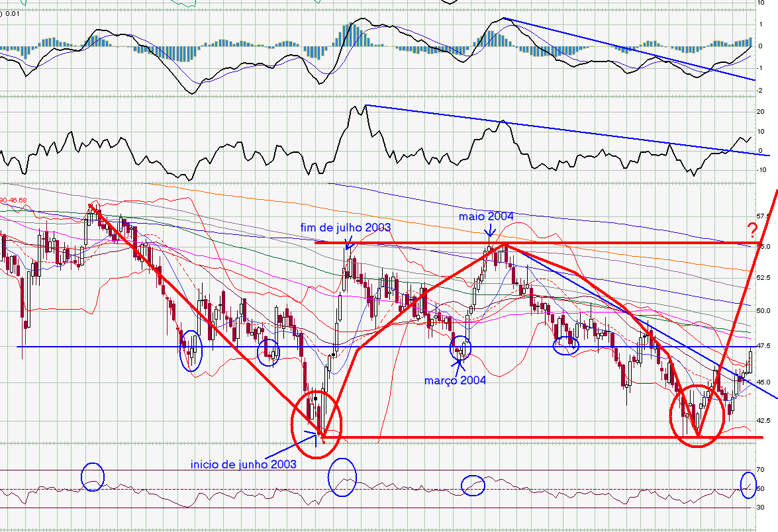Click the 52.5 price axis value
Screen dimensions: 778x532
tap(764, 278)
